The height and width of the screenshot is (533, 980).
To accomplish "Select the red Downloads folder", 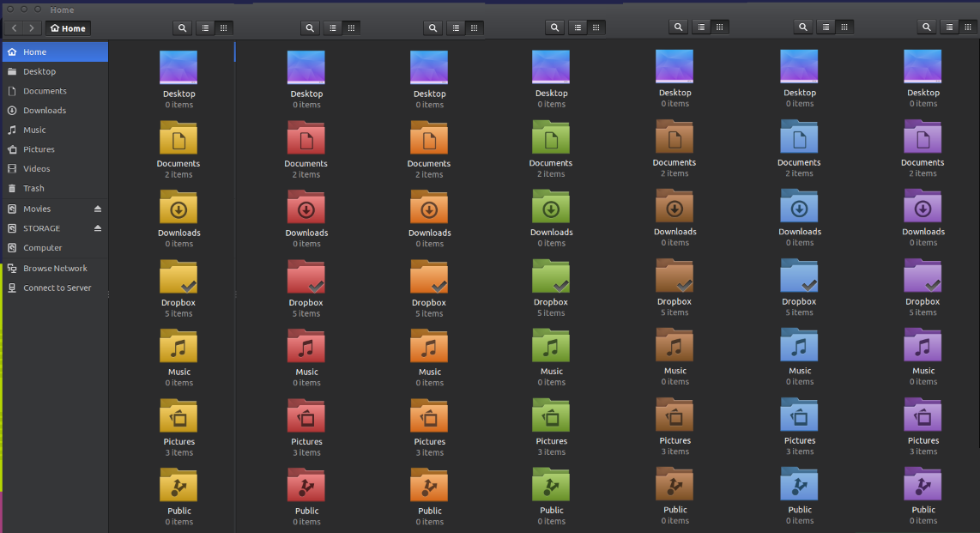I will coord(306,208).
